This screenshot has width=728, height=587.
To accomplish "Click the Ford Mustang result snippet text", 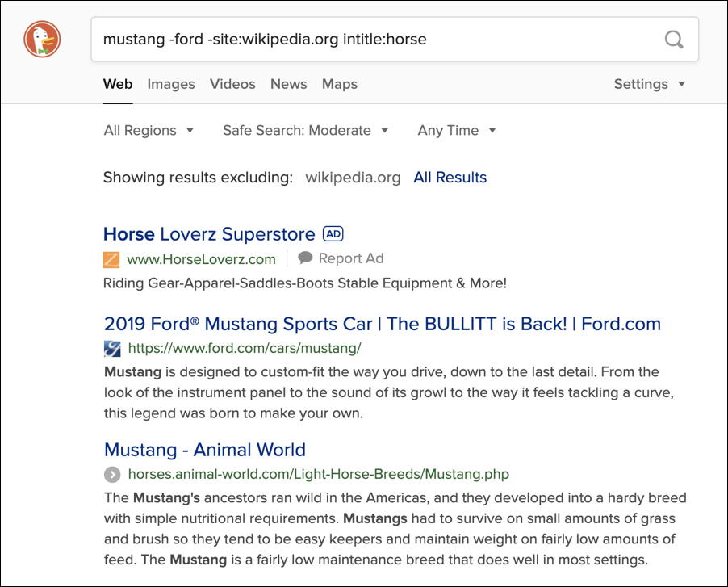I will click(388, 392).
